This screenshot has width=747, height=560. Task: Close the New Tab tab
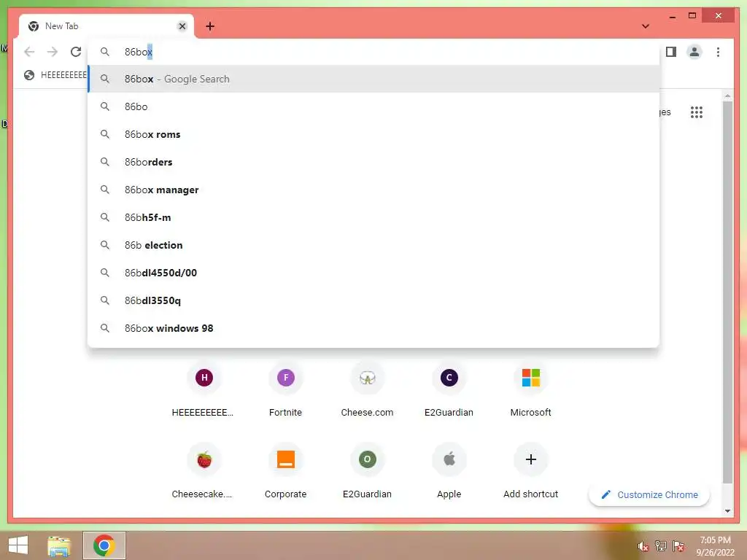click(x=182, y=26)
